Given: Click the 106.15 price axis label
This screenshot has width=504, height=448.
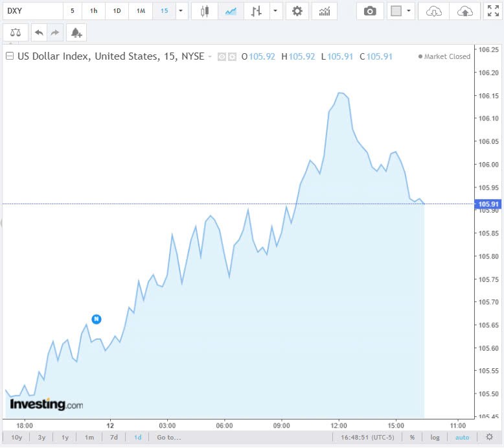Looking at the screenshot, I should (488, 96).
